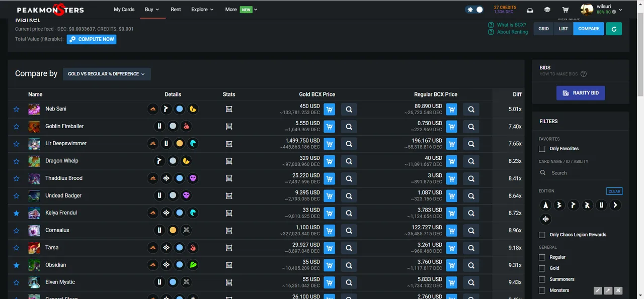Check Only Chaos Legion Rewards checkbox
This screenshot has height=299, width=644.
point(542,235)
